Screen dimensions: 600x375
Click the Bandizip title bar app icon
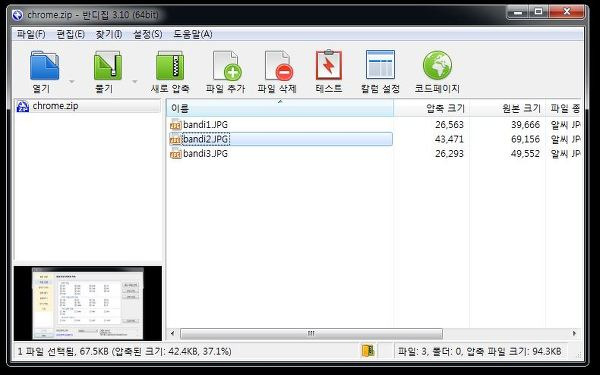coord(17,15)
